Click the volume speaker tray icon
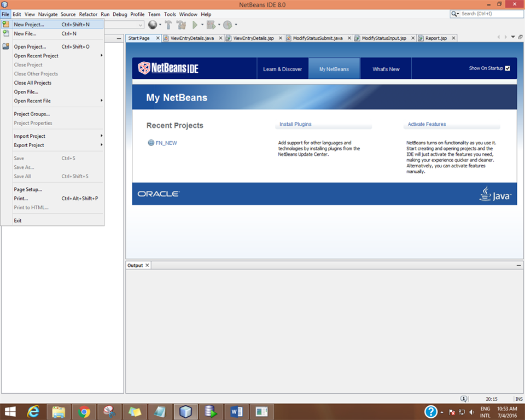The image size is (525, 420). pos(472,412)
